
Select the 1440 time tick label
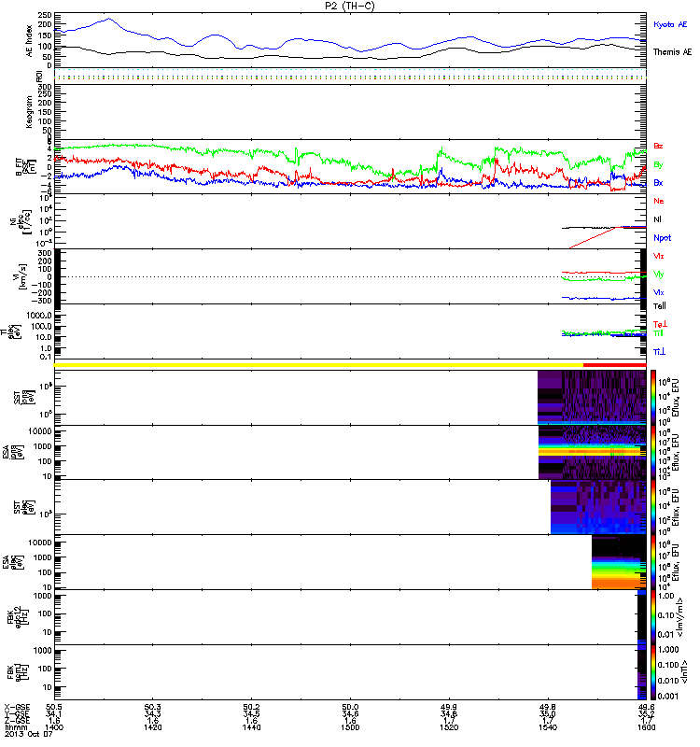251,727
